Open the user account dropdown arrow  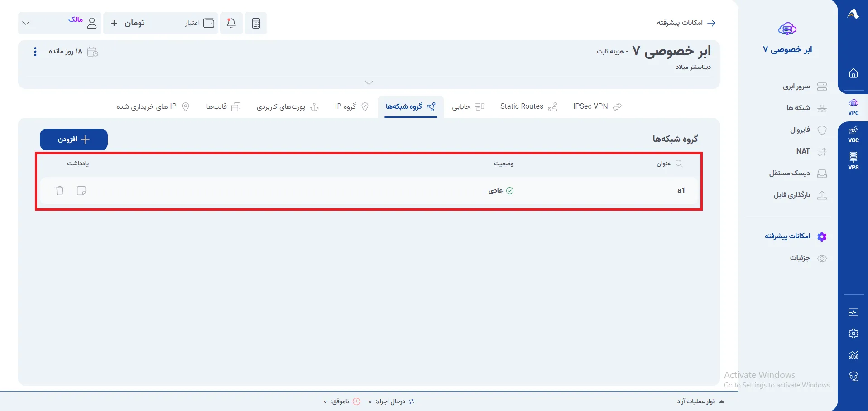click(26, 23)
